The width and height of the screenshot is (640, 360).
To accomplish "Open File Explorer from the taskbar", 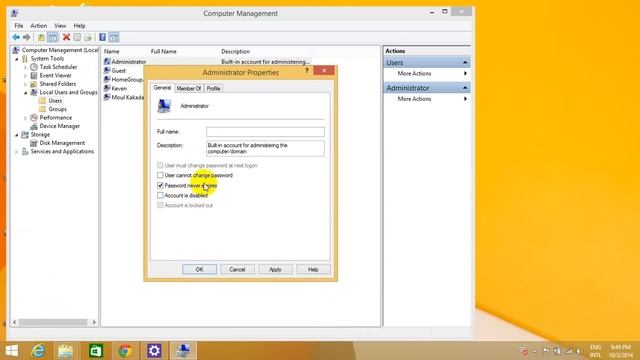I will tap(65, 351).
